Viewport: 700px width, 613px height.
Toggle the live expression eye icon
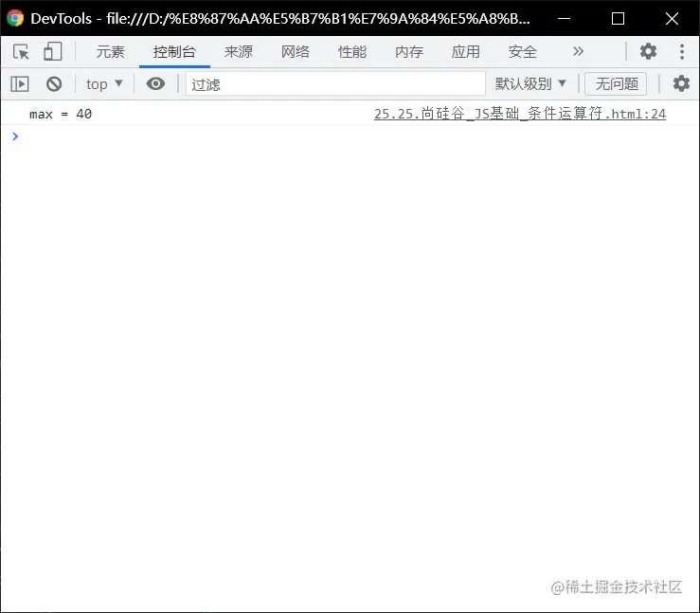[x=155, y=83]
